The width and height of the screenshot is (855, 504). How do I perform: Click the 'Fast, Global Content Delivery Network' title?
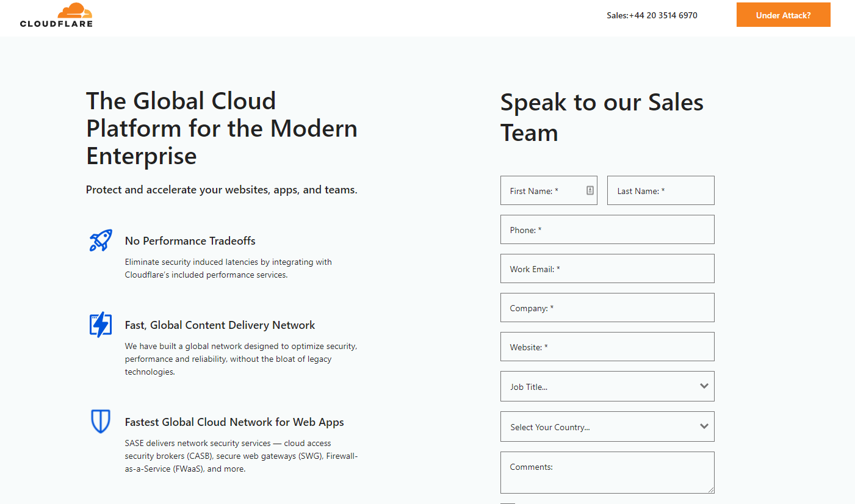220,325
